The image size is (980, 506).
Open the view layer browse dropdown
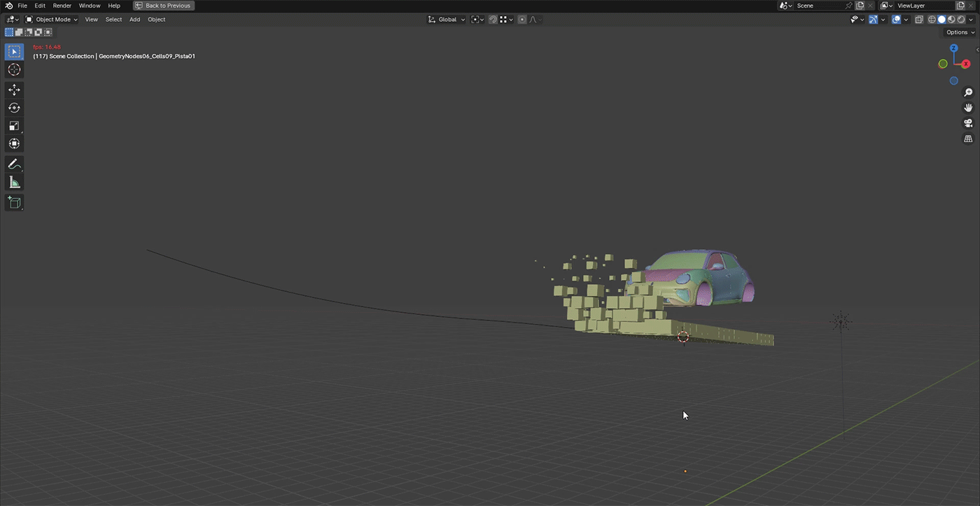click(x=887, y=6)
